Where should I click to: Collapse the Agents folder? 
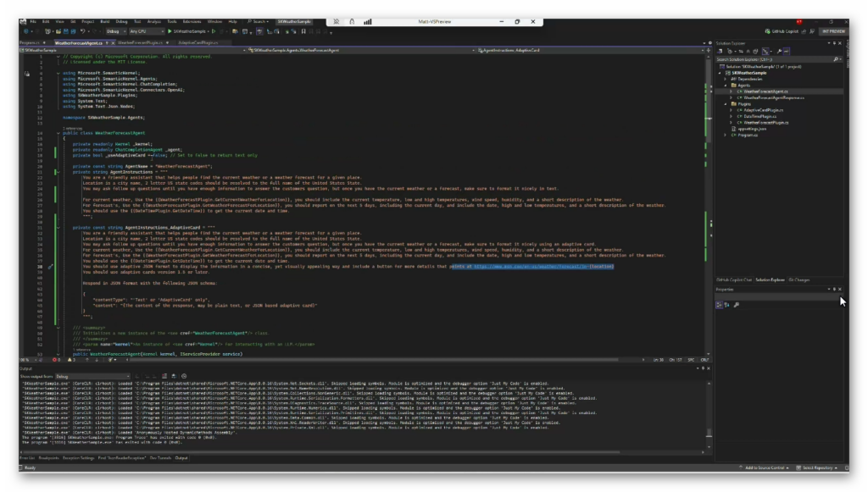point(726,86)
